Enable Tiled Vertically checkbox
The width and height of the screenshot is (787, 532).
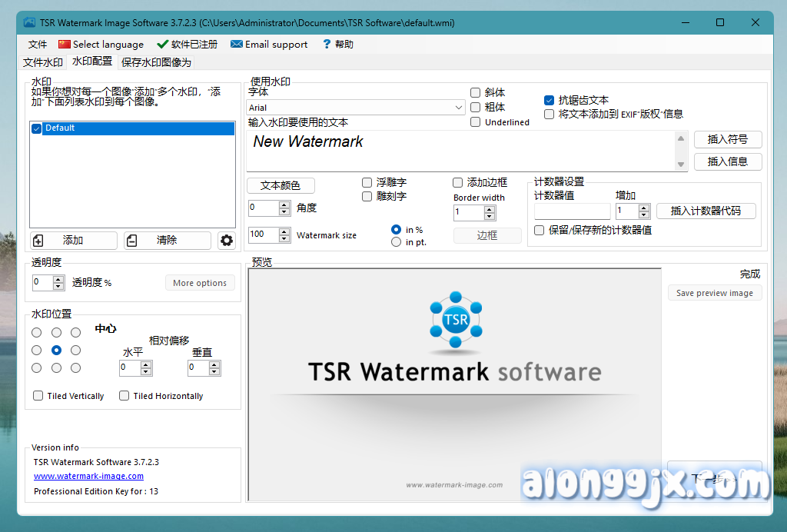[x=38, y=396]
